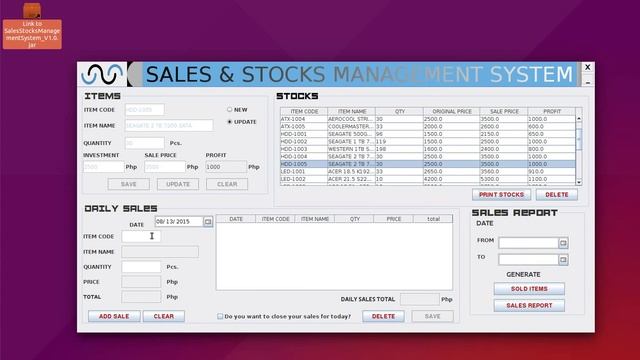Select the LED-1002 stock row

pyautogui.click(x=428, y=179)
